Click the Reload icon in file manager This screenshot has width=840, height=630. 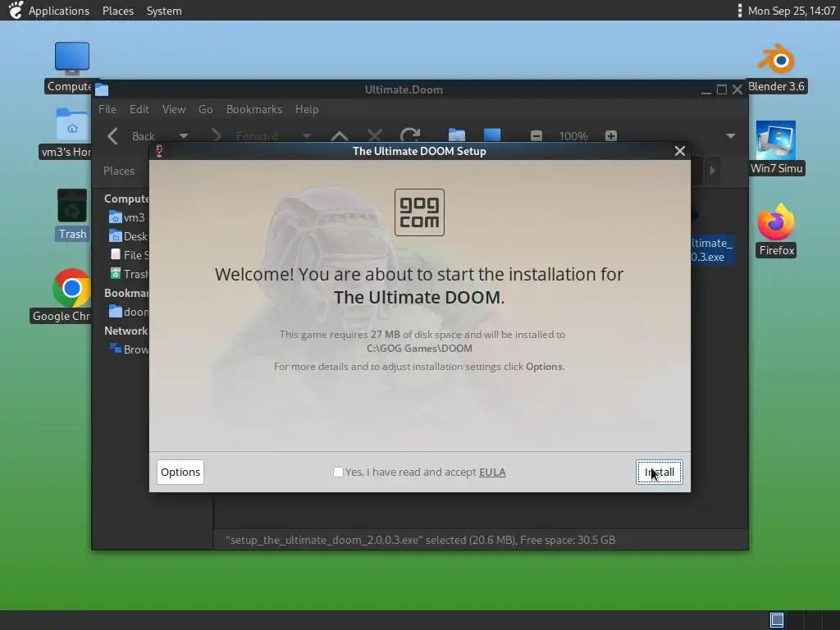click(x=410, y=135)
